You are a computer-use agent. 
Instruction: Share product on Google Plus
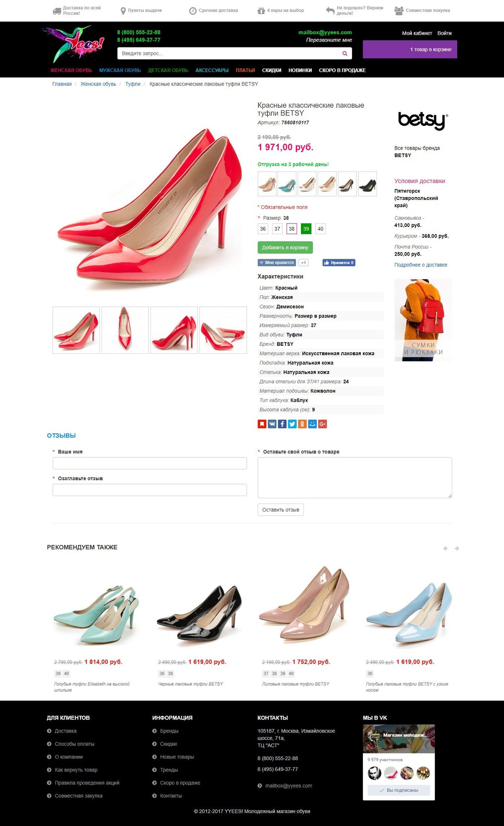[x=322, y=424]
